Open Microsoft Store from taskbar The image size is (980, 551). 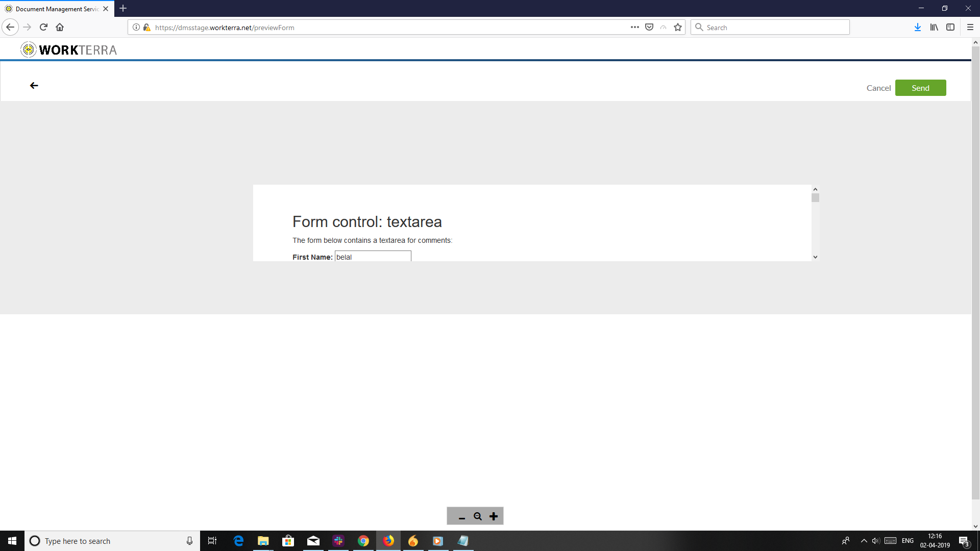pos(288,541)
